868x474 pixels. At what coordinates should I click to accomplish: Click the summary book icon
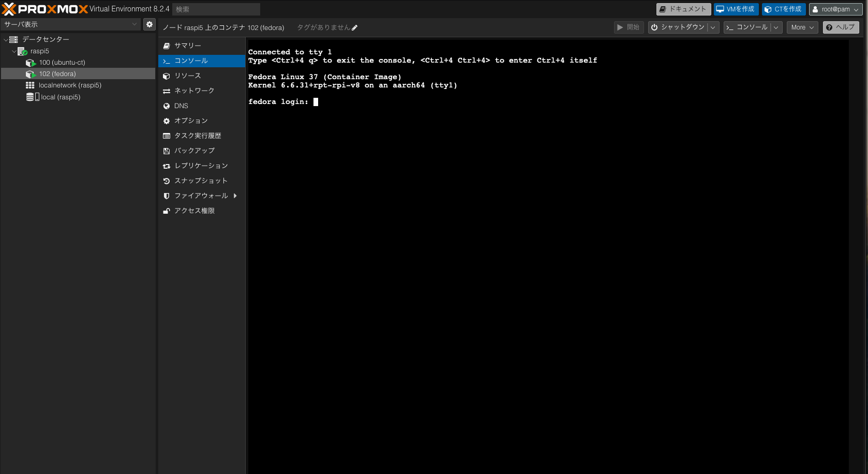click(x=167, y=46)
